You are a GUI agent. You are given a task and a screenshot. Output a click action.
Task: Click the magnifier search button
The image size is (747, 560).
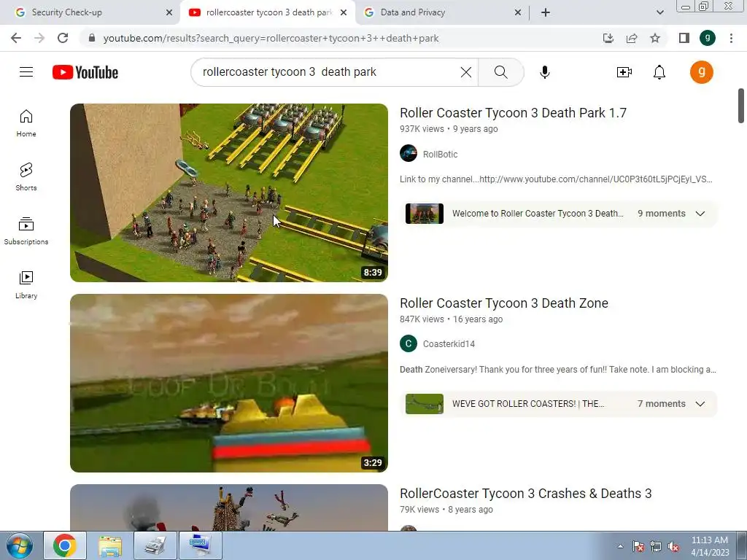click(500, 72)
